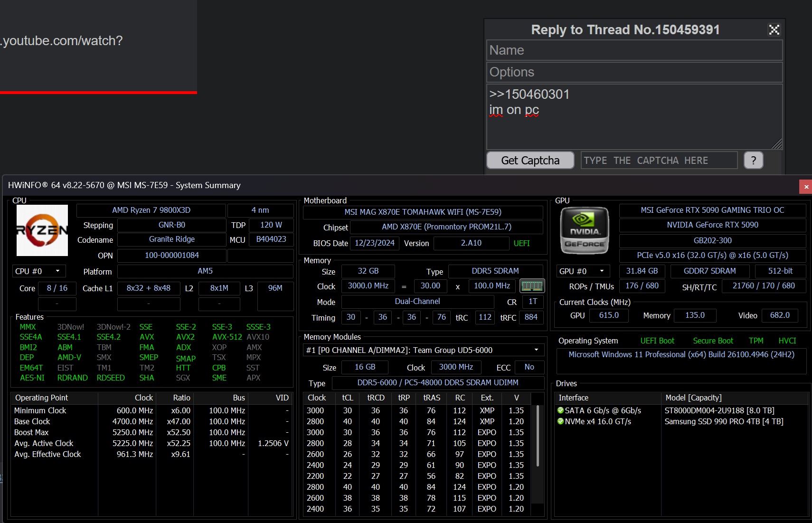Click the Dual-Channel mode field
The width and height of the screenshot is (812, 523).
pos(417,301)
